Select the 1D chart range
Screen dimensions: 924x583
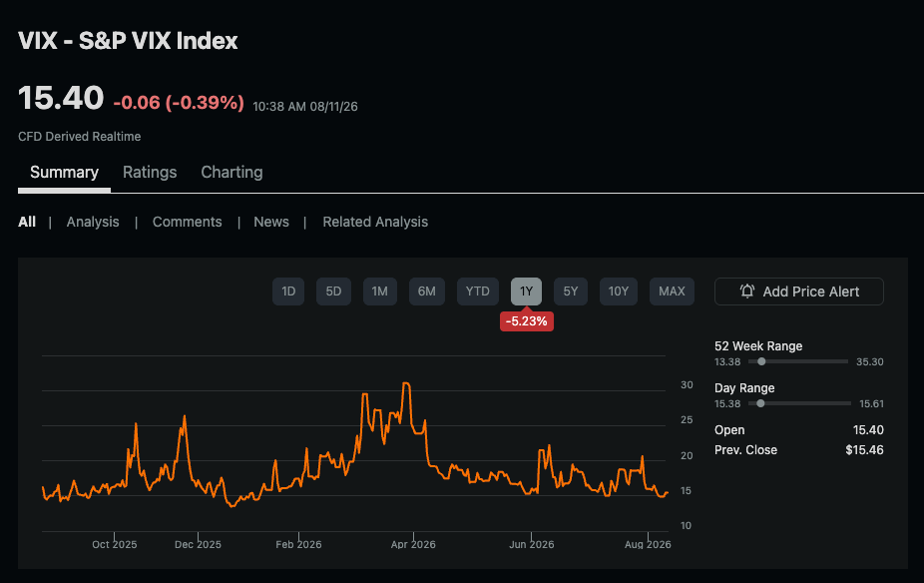click(288, 291)
